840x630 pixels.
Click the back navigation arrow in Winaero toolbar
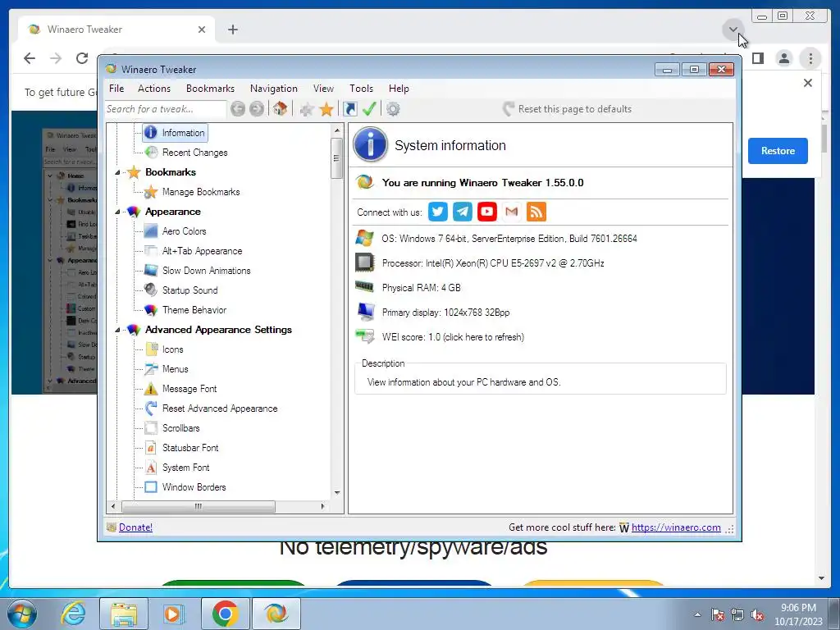click(x=238, y=109)
